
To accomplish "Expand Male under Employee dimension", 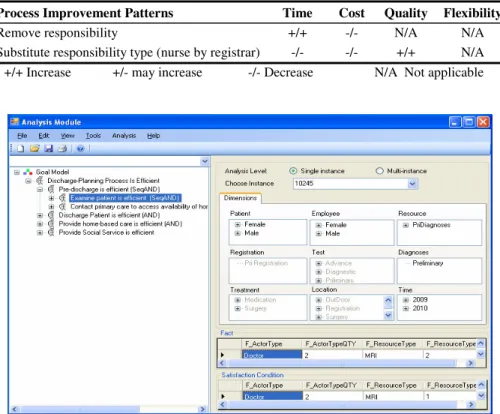I will (x=319, y=234).
